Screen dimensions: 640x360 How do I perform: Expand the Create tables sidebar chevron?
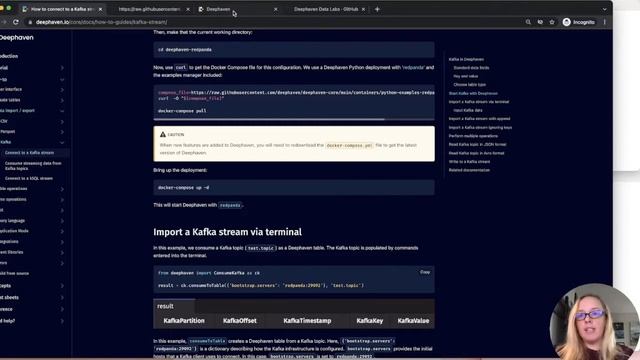(x=62, y=100)
